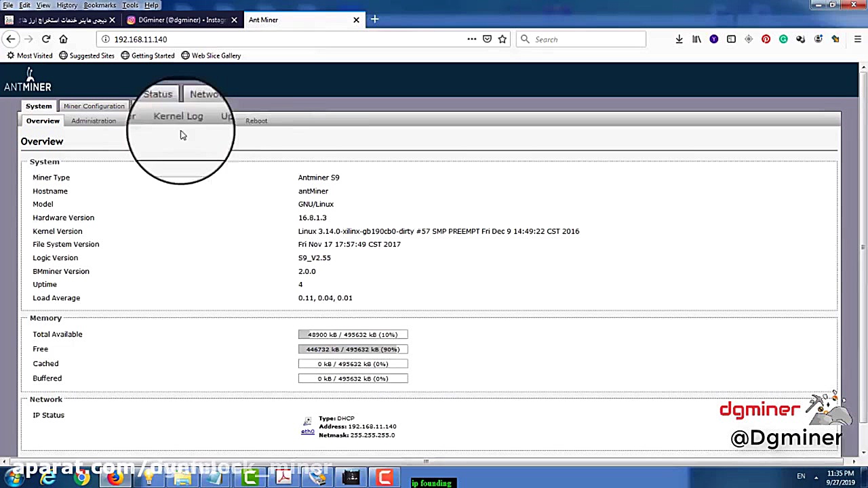This screenshot has width=868, height=488.
Task: Open the Tools menu
Action: click(x=130, y=5)
